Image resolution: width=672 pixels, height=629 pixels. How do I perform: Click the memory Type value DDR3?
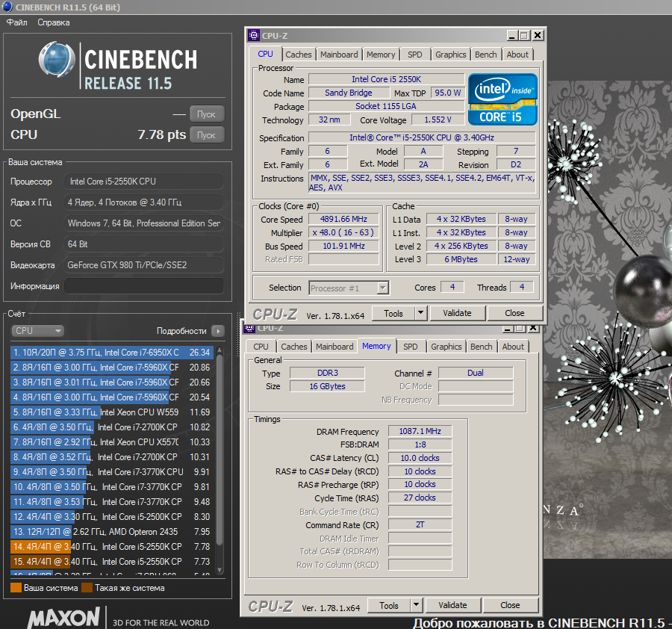(x=328, y=373)
